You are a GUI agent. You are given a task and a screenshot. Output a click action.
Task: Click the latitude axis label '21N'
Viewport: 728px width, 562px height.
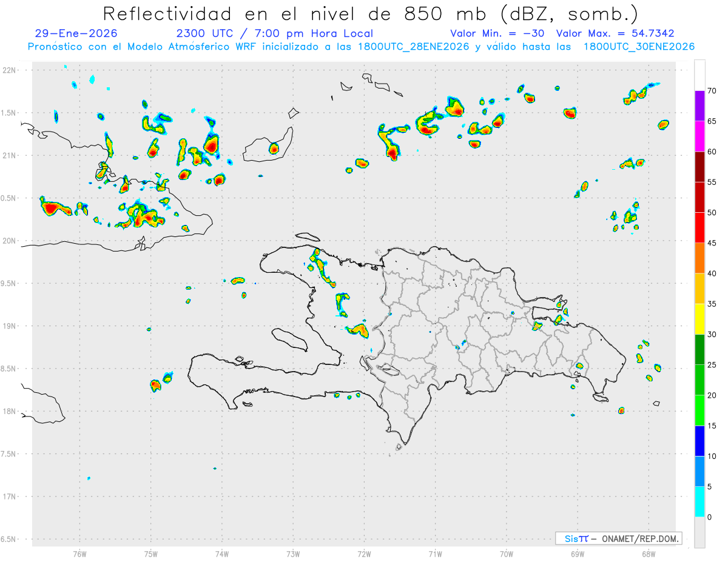pos(10,156)
